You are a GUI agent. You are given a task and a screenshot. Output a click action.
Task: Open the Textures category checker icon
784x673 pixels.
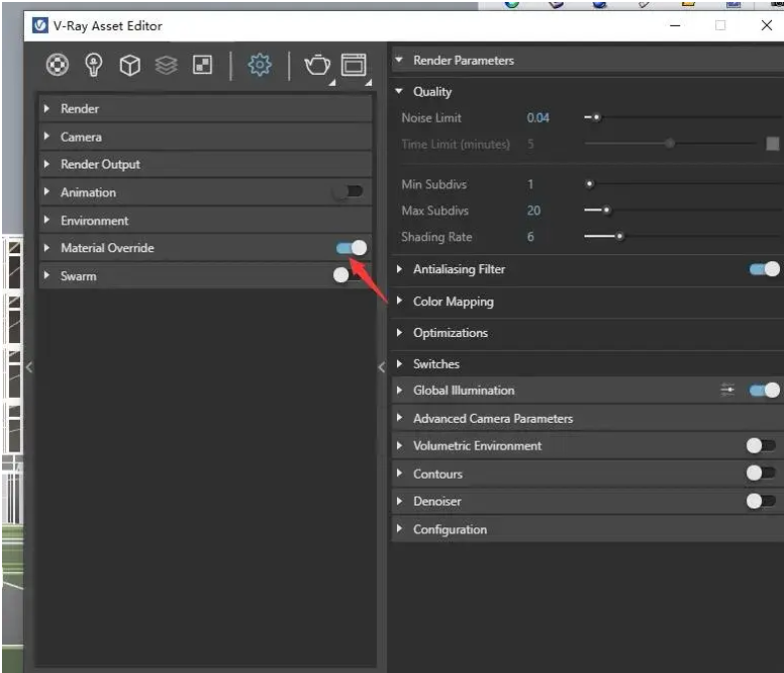(x=202, y=65)
